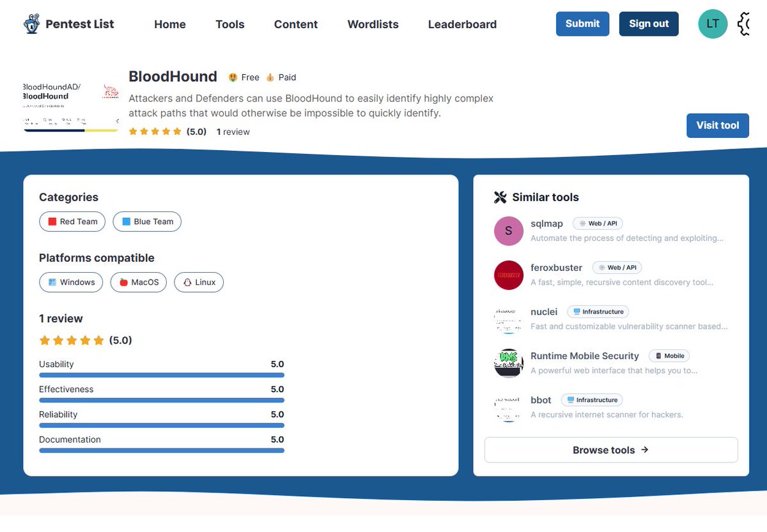Image resolution: width=767 pixels, height=532 pixels.
Task: Click the Categories heading
Action: tap(68, 197)
